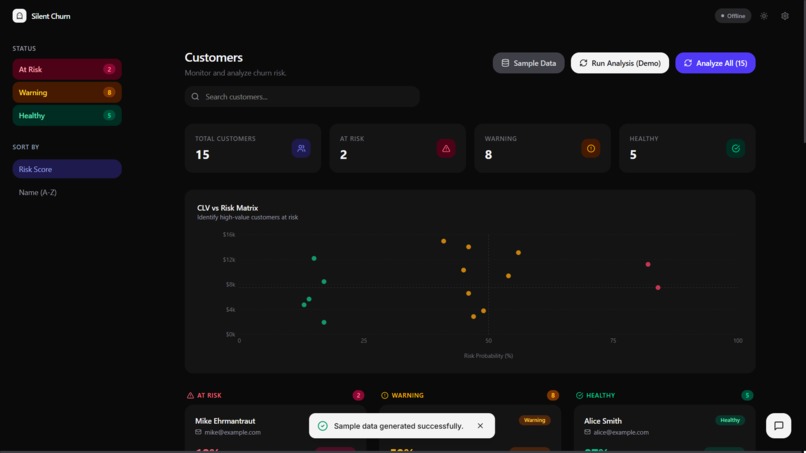Open the chat bubble widget

778,426
